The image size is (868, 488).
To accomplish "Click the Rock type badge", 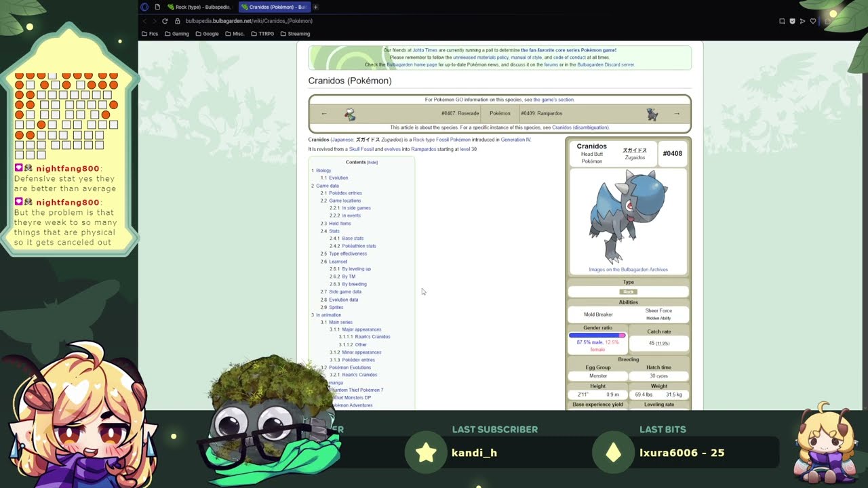I will tap(628, 292).
